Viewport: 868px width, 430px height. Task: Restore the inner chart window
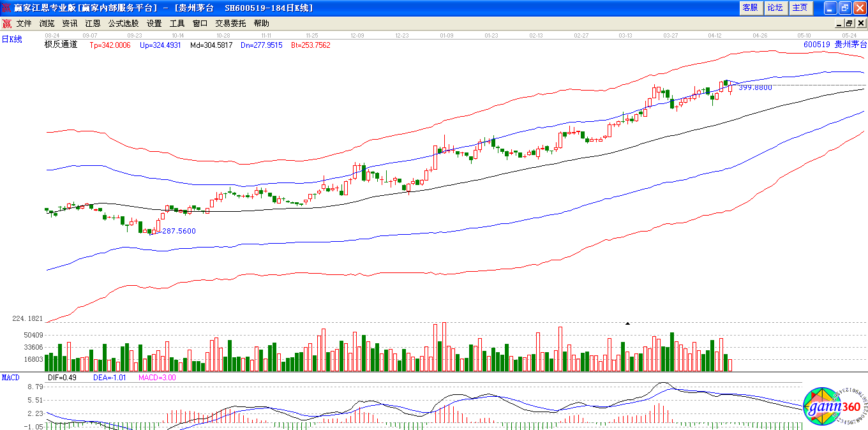[849, 24]
